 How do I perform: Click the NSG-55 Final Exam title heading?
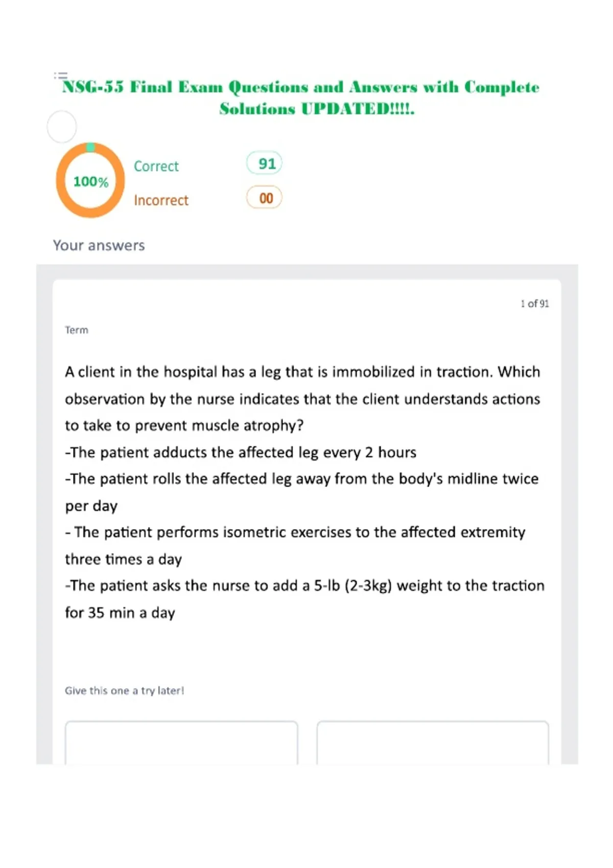coord(300,98)
